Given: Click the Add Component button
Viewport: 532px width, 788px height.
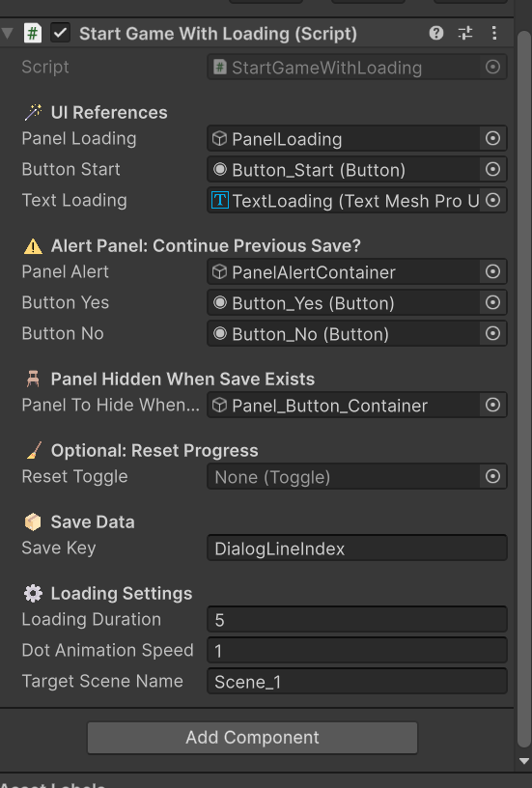Looking at the screenshot, I should click(x=252, y=738).
